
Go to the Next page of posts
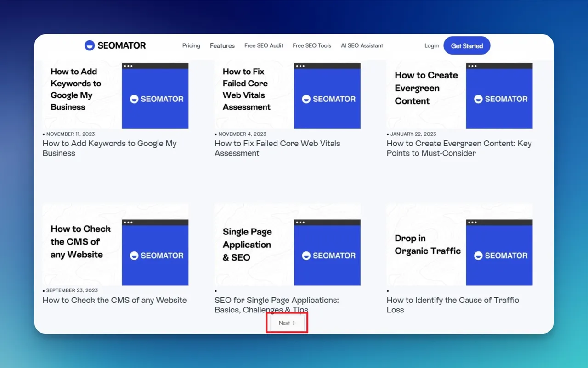click(287, 323)
